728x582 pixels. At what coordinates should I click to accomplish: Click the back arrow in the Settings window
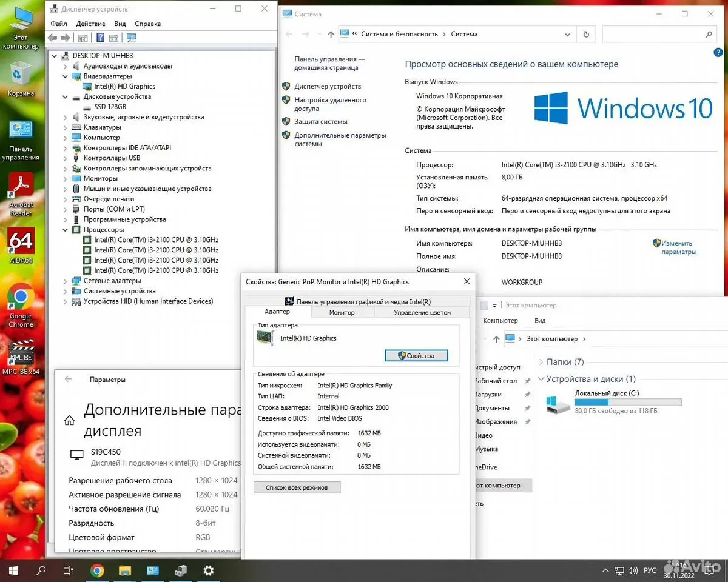[68, 379]
